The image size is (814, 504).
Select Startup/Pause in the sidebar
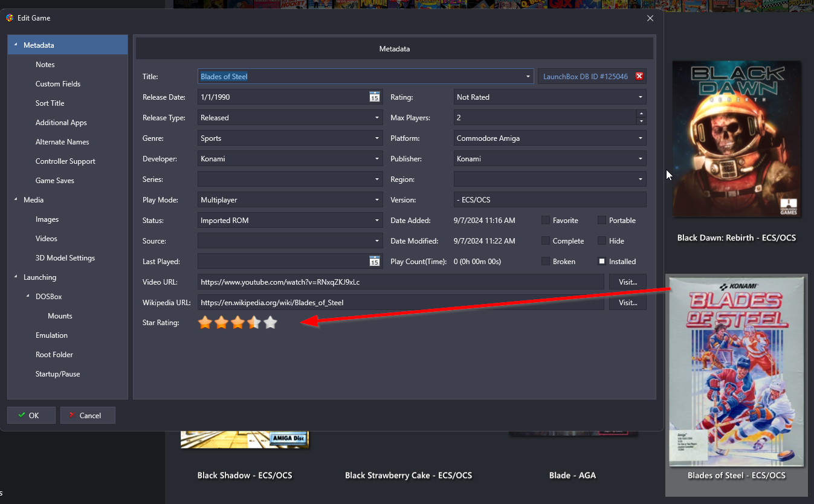58,374
